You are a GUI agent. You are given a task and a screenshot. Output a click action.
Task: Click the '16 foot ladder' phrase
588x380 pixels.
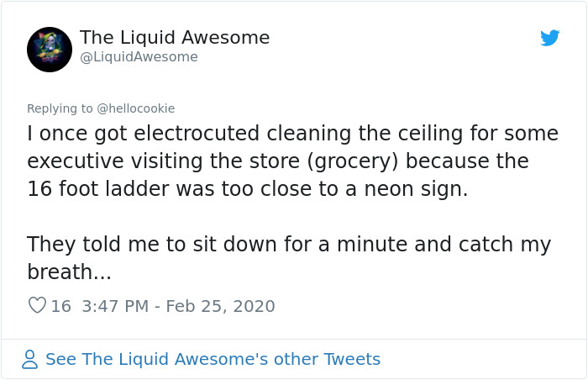point(98,188)
